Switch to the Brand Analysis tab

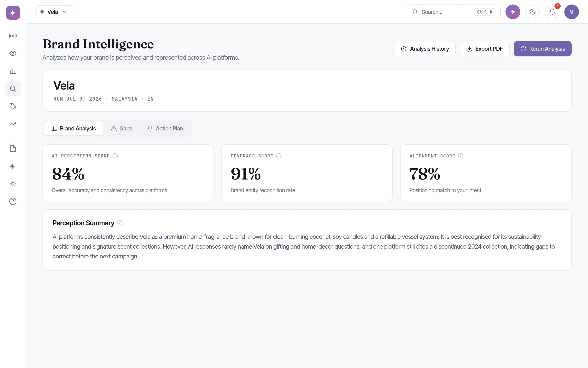(x=73, y=129)
